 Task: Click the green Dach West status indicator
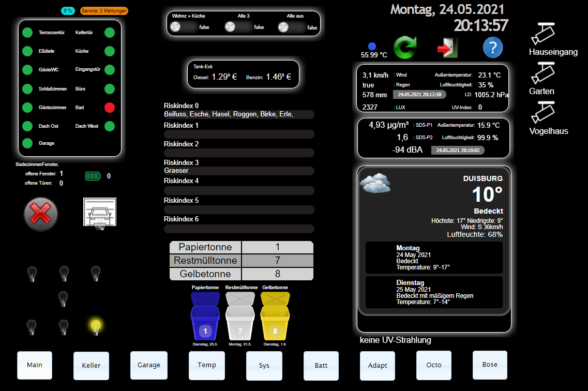(110, 126)
